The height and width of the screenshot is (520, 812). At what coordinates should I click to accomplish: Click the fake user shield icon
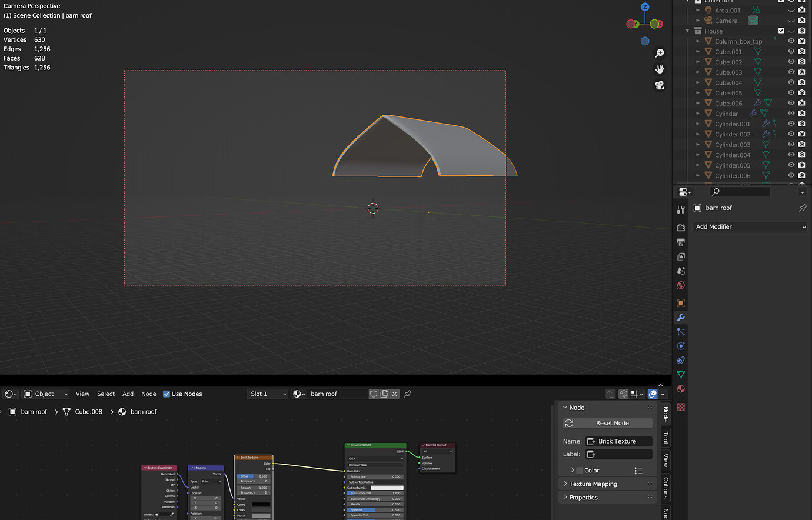(x=374, y=394)
